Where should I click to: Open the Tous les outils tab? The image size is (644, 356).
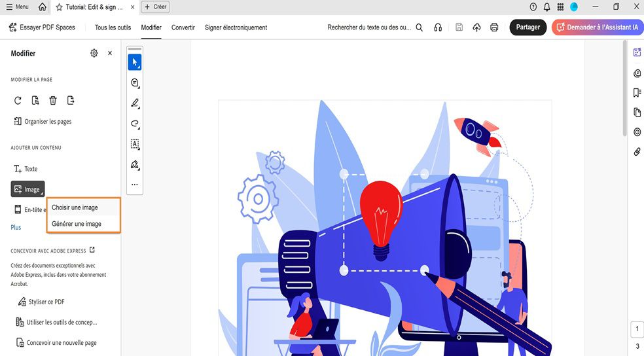[x=113, y=27]
